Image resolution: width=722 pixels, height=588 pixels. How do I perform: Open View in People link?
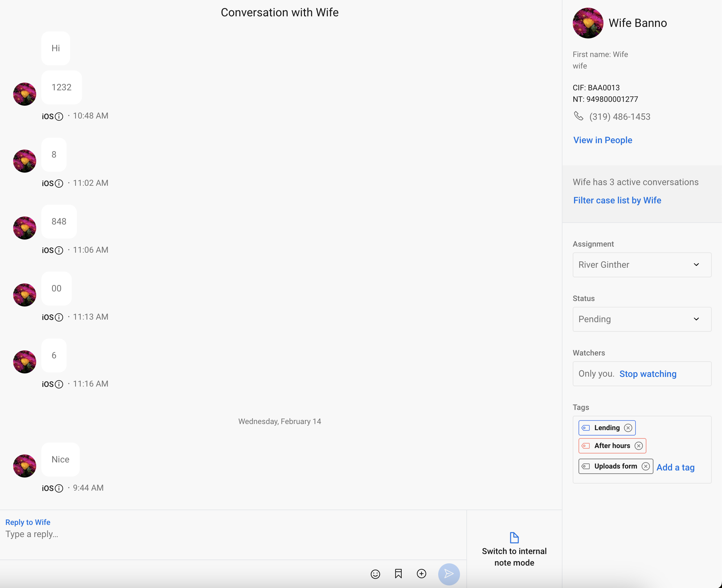pos(603,140)
